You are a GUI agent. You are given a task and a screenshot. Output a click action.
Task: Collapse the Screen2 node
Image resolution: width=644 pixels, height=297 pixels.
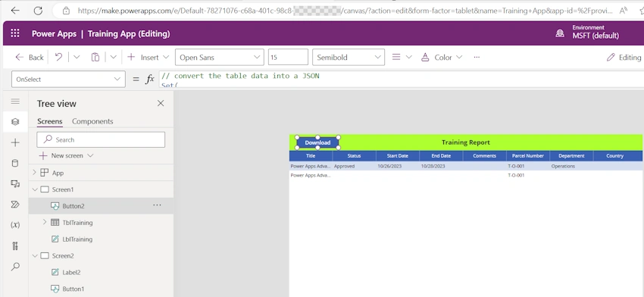pos(35,255)
